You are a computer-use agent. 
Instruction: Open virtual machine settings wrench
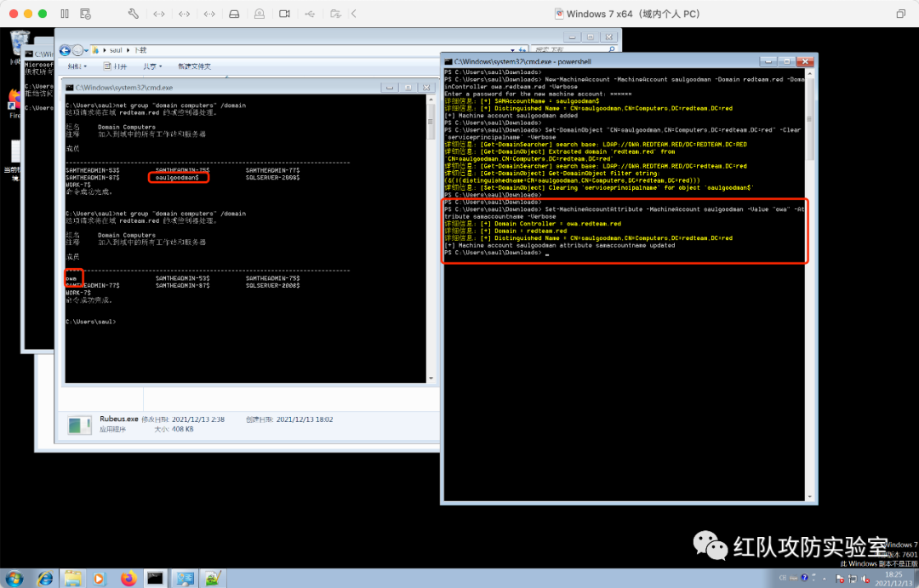click(x=133, y=14)
